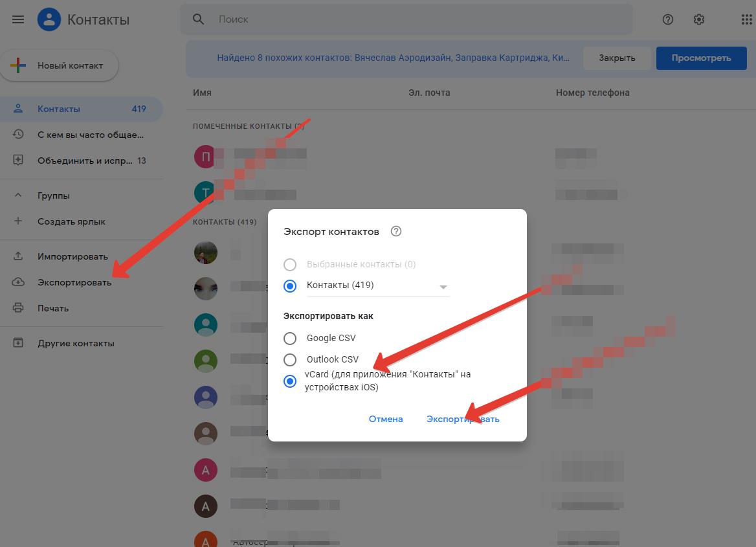Click the person icon next to Контакты
756x547 pixels.
(18, 109)
